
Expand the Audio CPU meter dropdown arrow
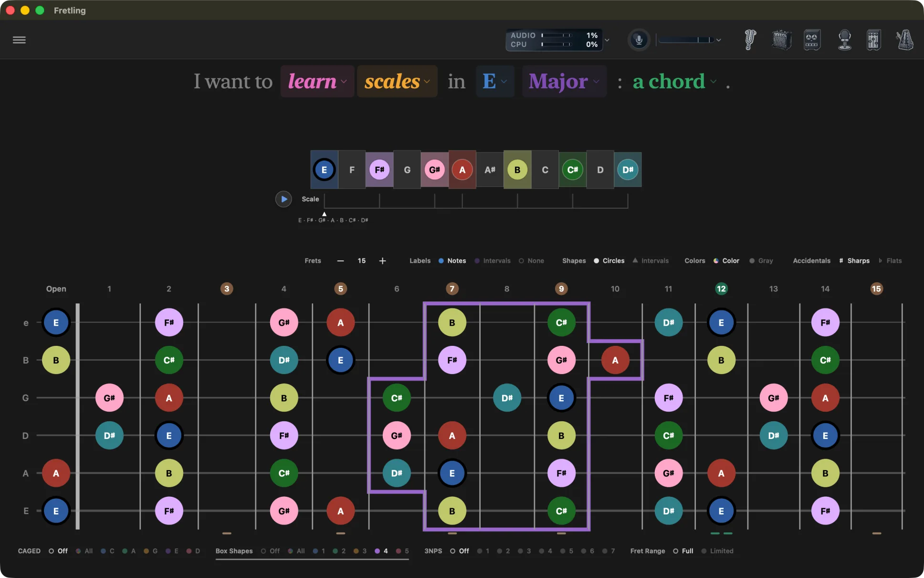607,40
